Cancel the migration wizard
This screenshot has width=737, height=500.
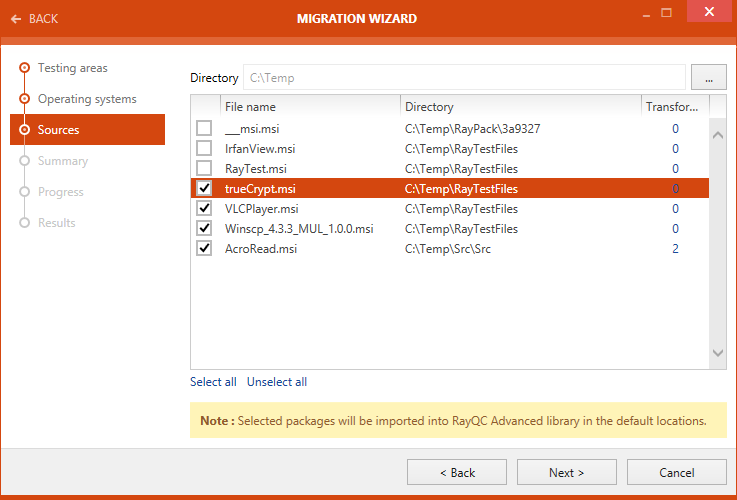[677, 472]
